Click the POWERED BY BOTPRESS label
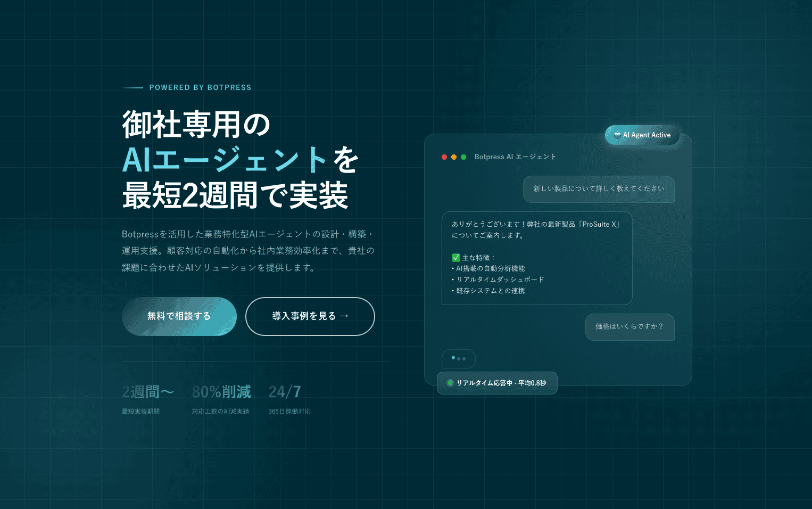The height and width of the screenshot is (509, 812). coord(200,88)
